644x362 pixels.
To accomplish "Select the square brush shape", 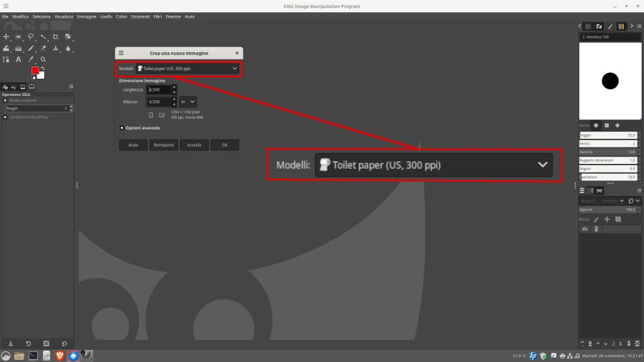I will 607,126.
